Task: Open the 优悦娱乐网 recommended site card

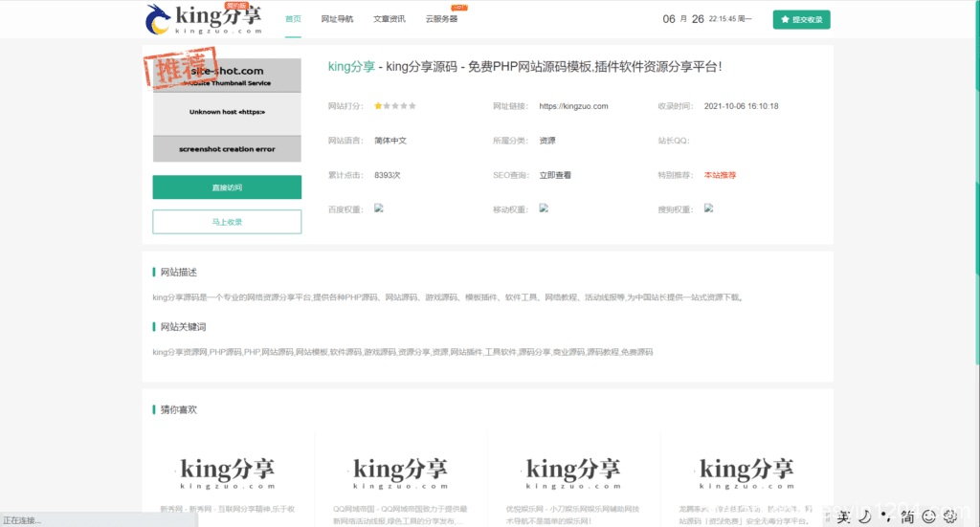Action: (573, 481)
